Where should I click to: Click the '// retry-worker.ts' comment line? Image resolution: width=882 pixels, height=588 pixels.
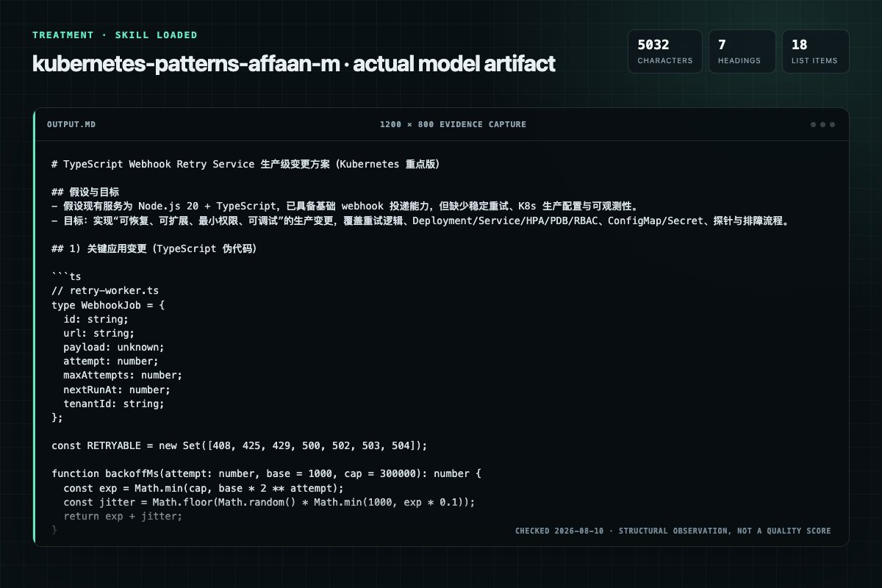pos(105,291)
